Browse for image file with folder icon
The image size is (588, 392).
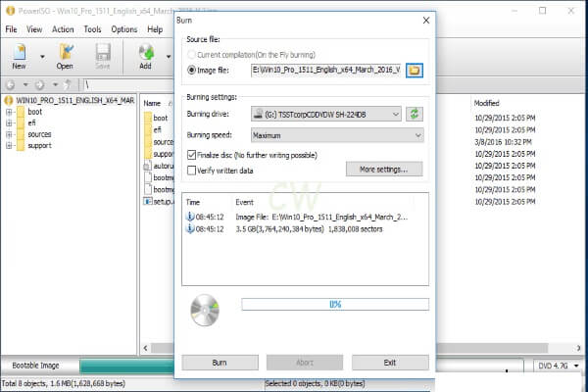[x=415, y=71]
